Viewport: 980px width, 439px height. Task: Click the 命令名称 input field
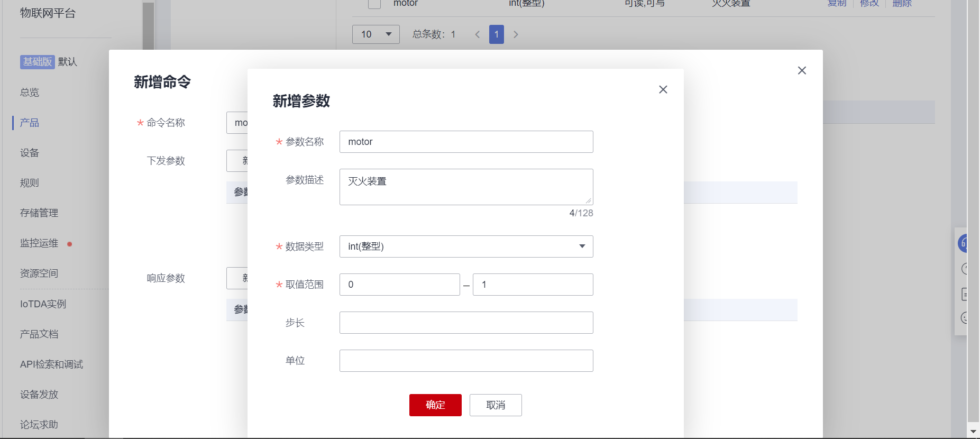click(x=237, y=123)
